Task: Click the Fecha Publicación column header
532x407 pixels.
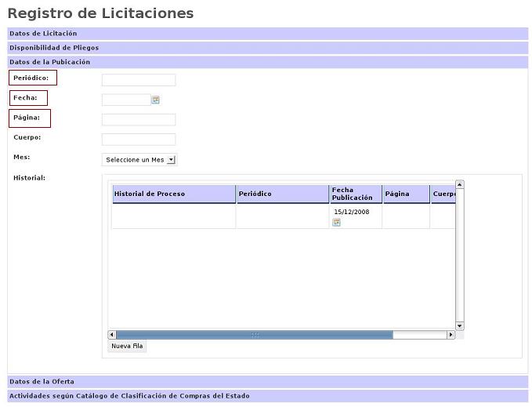Action: click(355, 194)
